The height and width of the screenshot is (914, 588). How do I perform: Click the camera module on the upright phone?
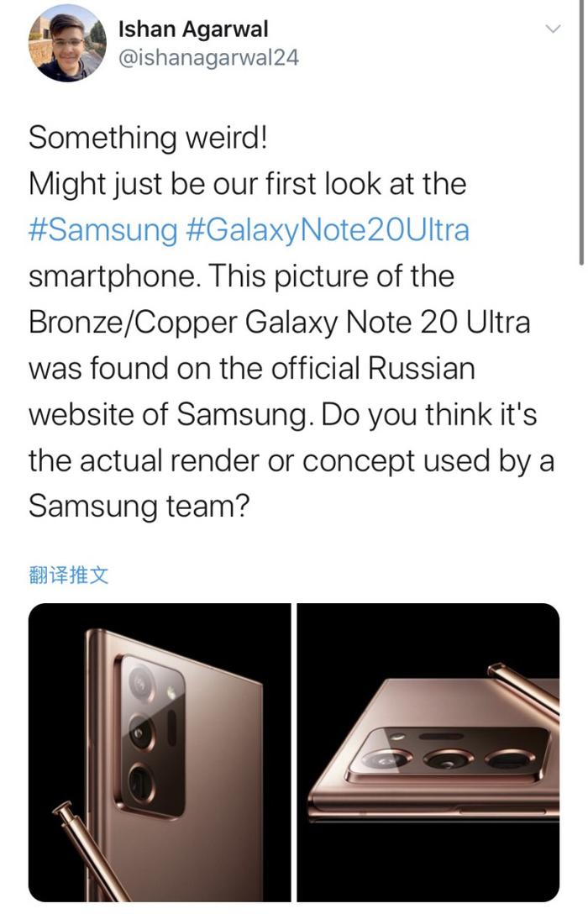pyautogui.click(x=151, y=736)
